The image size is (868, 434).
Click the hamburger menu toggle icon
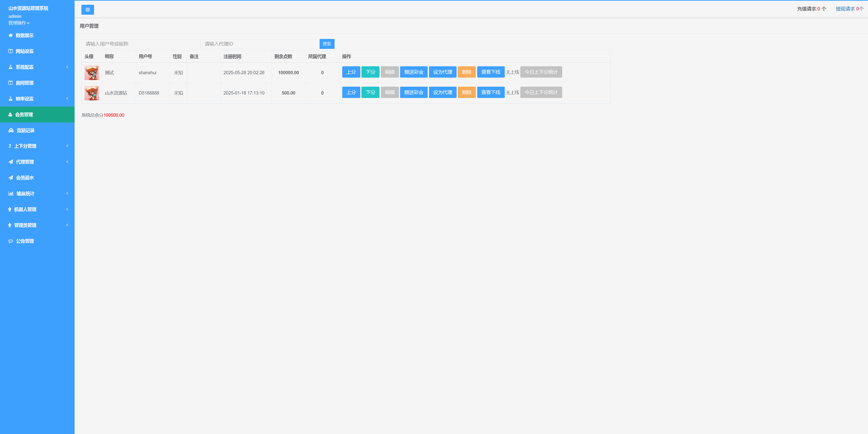click(x=88, y=10)
